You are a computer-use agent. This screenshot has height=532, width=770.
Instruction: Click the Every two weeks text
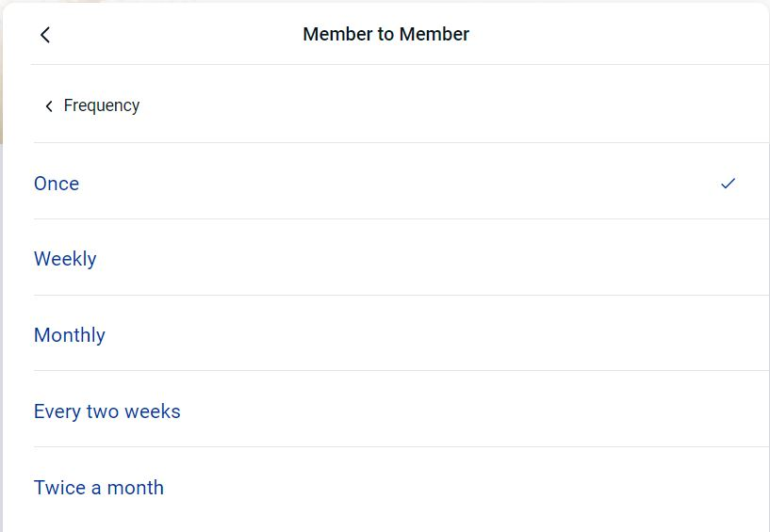pyautogui.click(x=107, y=411)
